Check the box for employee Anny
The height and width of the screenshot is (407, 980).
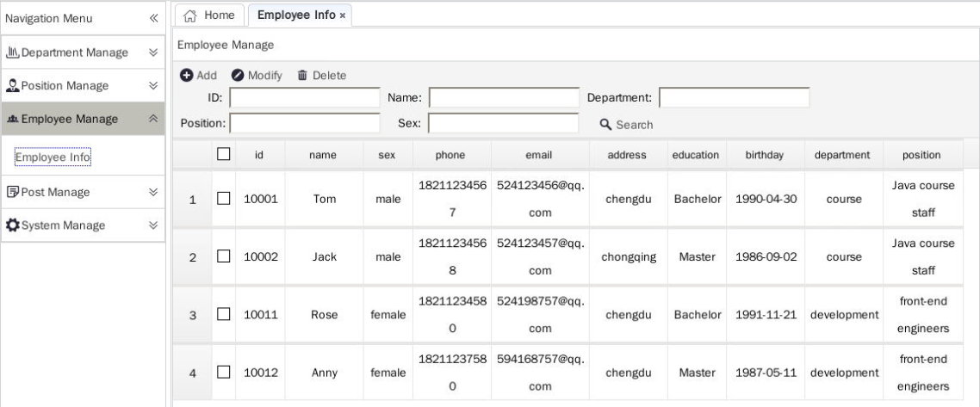tap(224, 372)
